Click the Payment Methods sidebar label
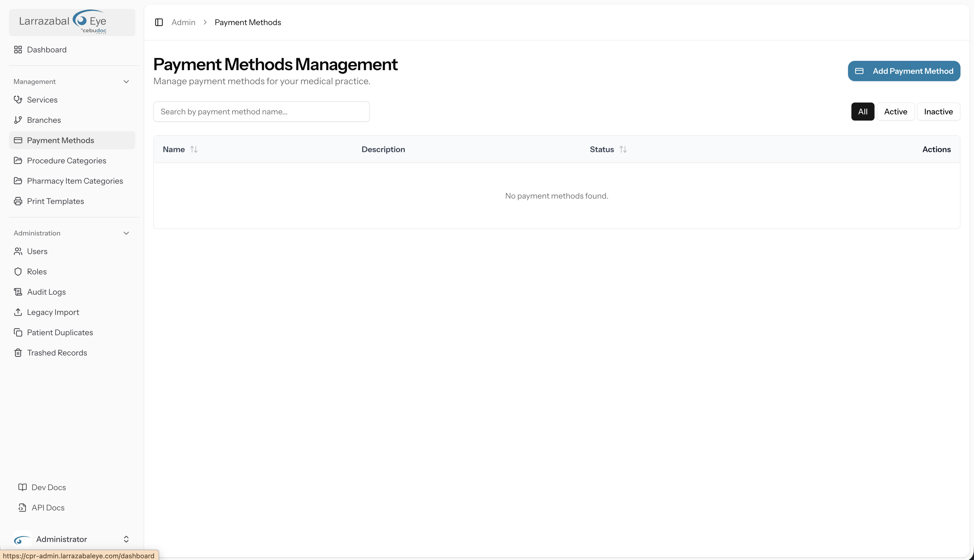The height and width of the screenshot is (560, 974). [60, 140]
